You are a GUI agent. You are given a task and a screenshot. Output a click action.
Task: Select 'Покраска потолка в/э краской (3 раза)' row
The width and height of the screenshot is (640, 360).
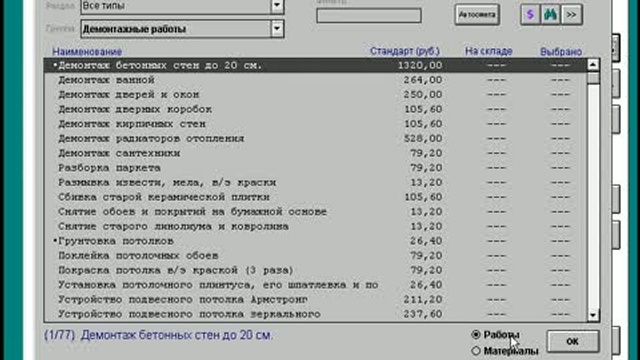coord(315,270)
